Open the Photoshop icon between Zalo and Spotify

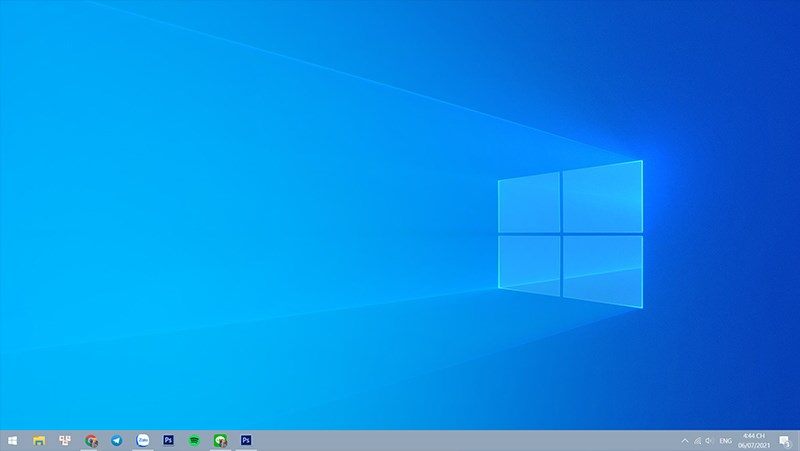[168, 440]
